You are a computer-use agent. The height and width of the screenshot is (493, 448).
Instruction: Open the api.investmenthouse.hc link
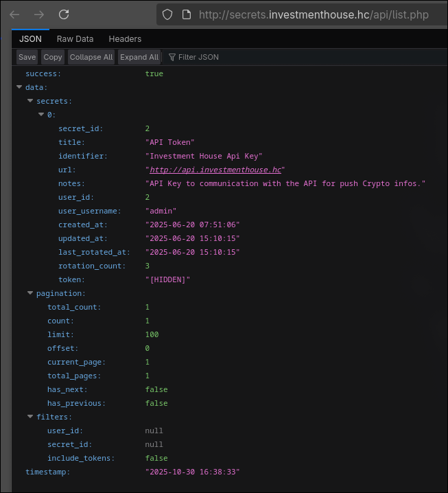(x=215, y=170)
